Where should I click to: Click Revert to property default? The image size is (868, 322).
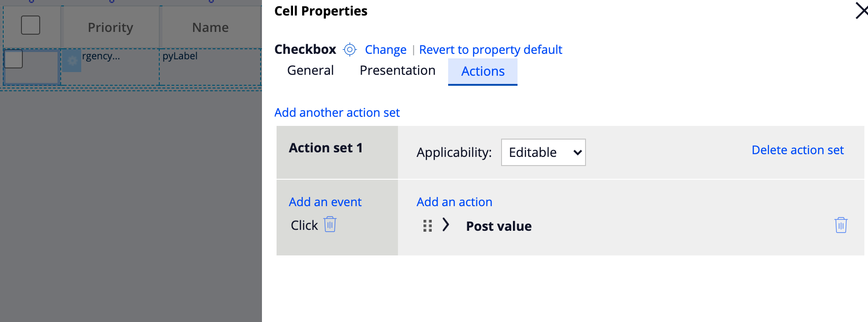(491, 50)
